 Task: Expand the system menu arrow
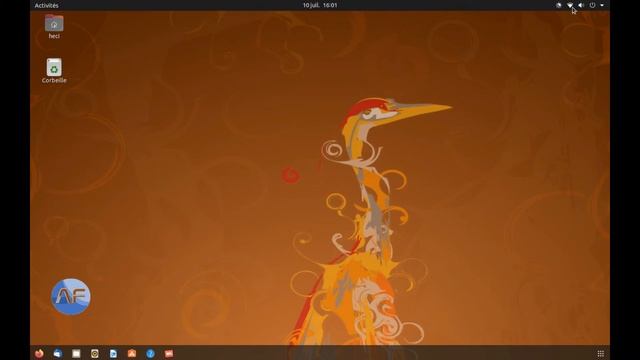[602, 5]
